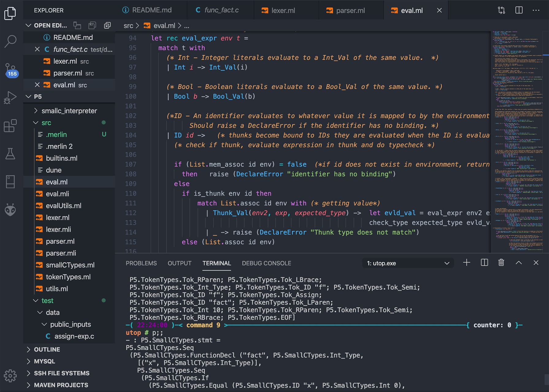Open the Explorer view icon

[10, 13]
